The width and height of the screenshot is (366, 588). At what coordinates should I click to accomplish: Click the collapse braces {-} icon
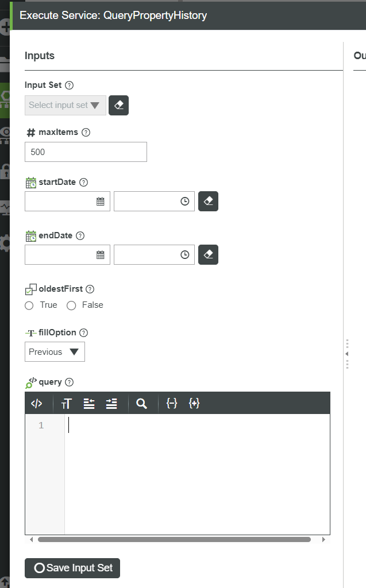point(171,403)
